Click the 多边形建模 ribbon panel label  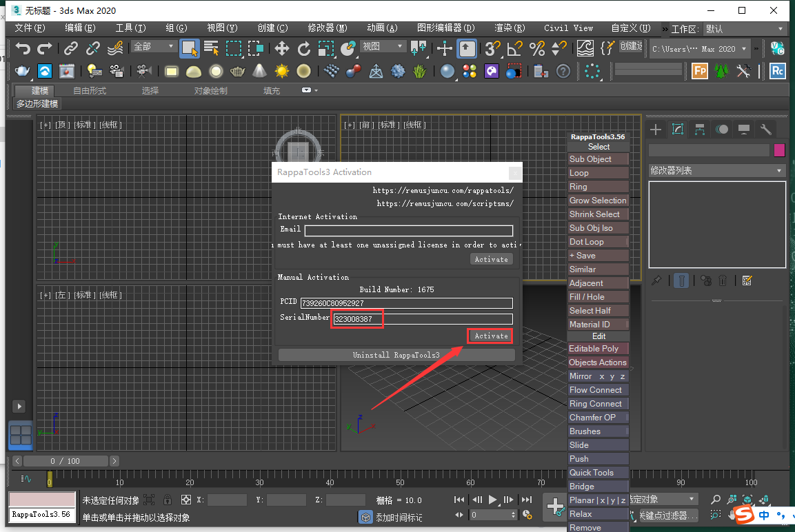[x=37, y=104]
